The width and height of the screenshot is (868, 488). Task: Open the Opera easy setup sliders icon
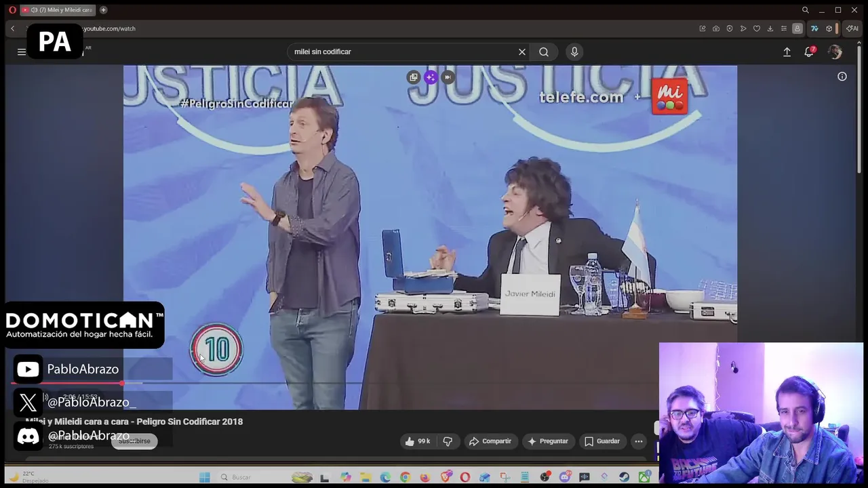click(784, 28)
